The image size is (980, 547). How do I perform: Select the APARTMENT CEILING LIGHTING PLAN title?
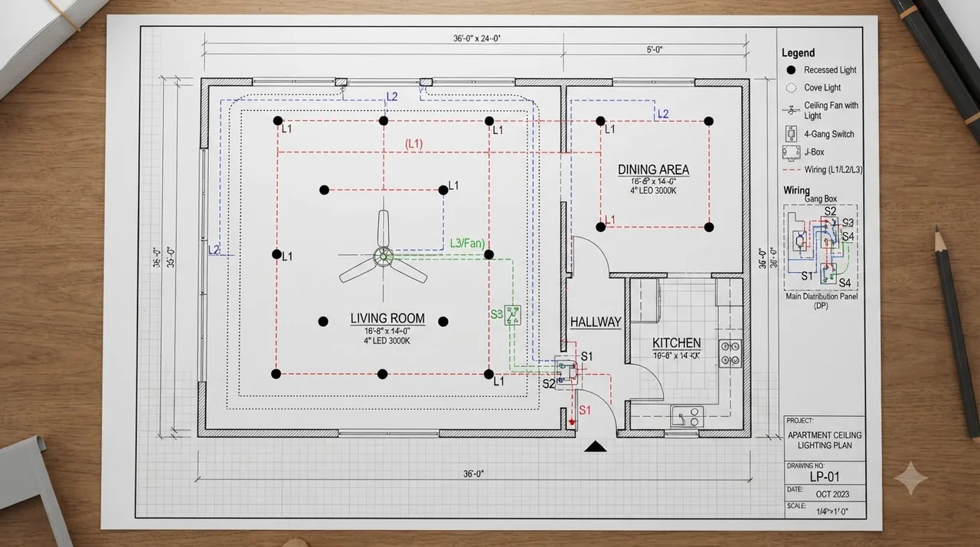pos(825,440)
